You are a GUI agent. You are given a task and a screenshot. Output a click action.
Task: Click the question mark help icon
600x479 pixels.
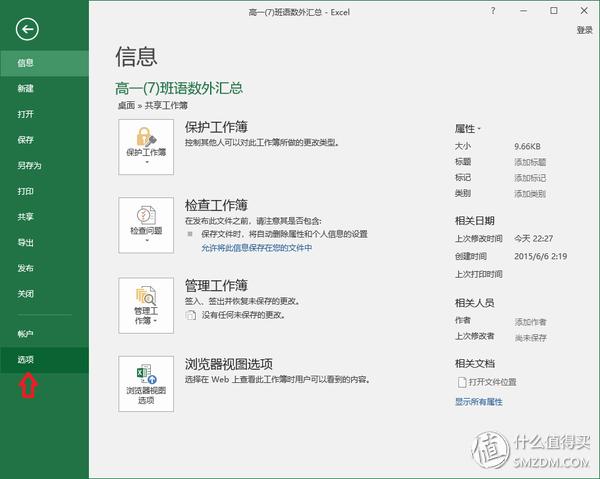pos(493,11)
